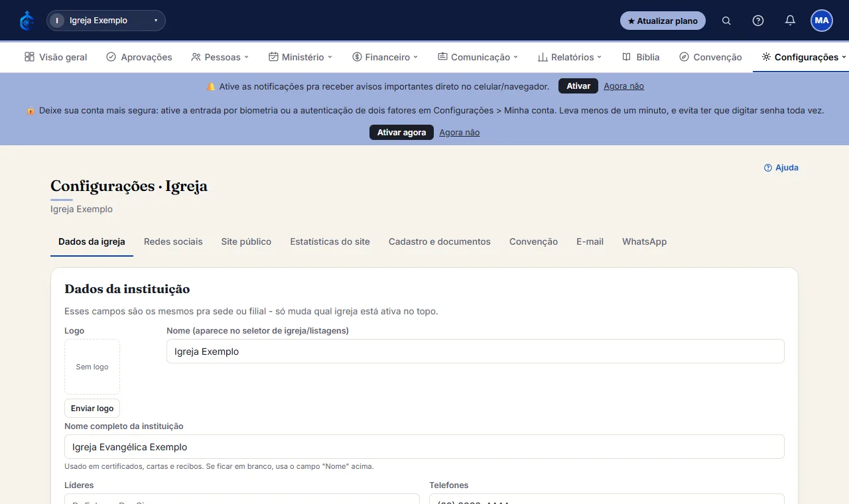Switch to the Site público tab
Screen dimensions: 849x504
click(246, 241)
